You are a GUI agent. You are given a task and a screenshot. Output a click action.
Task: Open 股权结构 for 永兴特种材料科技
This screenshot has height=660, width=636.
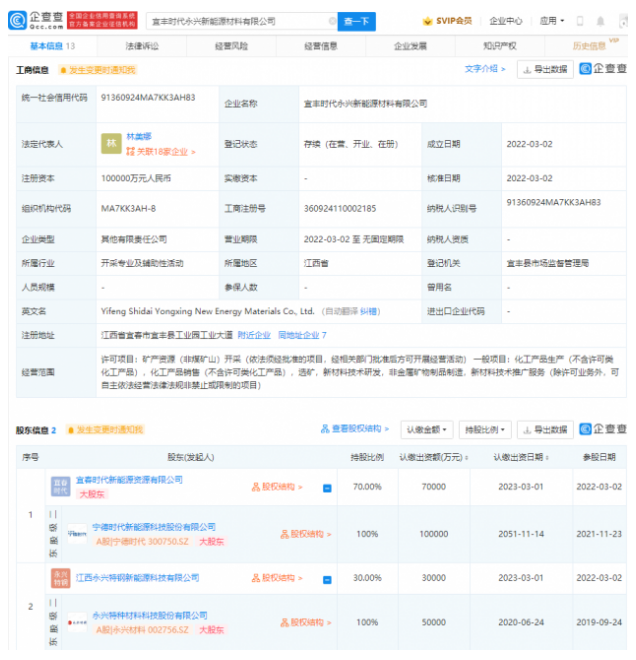[306, 623]
